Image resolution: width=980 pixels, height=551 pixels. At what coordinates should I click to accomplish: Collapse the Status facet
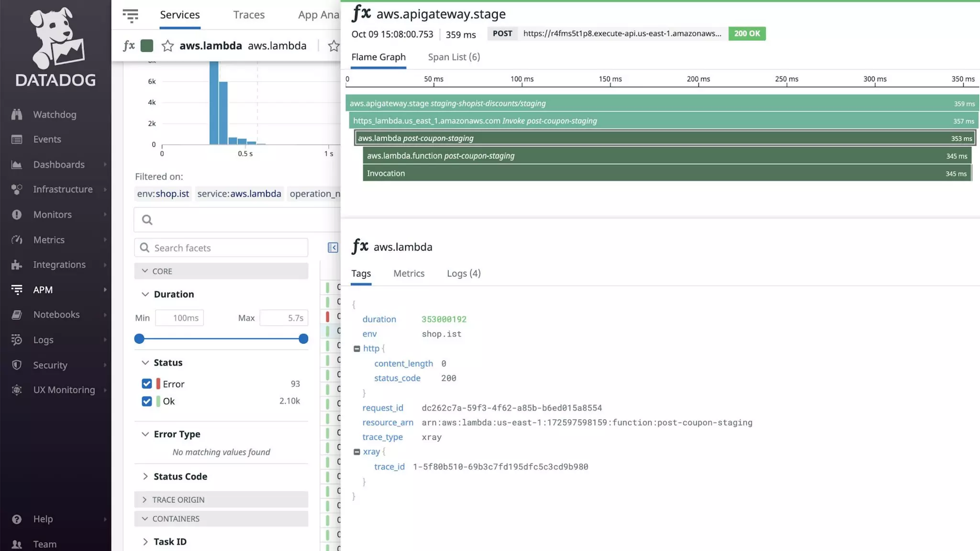point(145,363)
